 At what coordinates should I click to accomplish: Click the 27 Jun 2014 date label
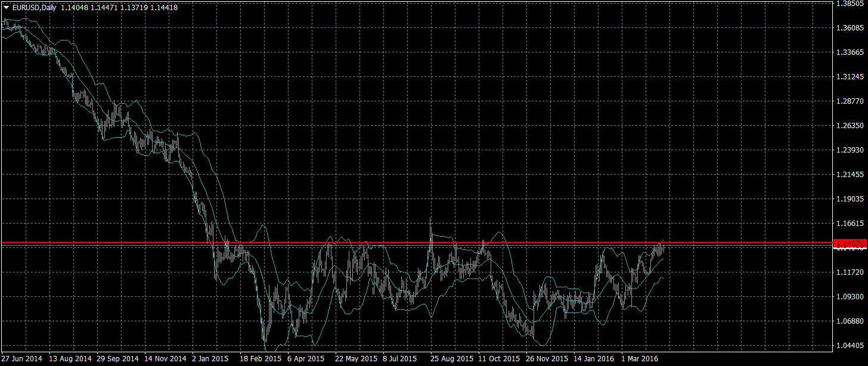tap(22, 359)
